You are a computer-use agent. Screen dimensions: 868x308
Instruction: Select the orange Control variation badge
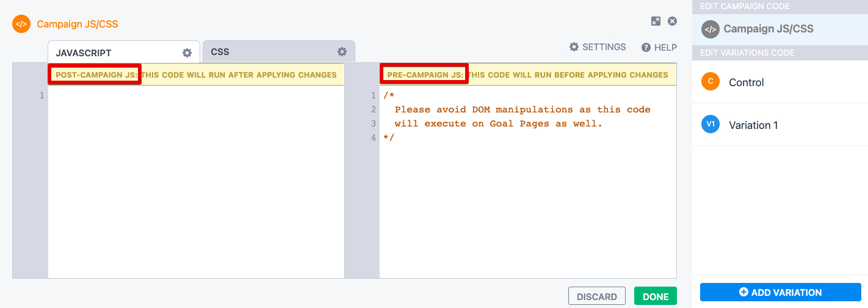[x=711, y=82]
